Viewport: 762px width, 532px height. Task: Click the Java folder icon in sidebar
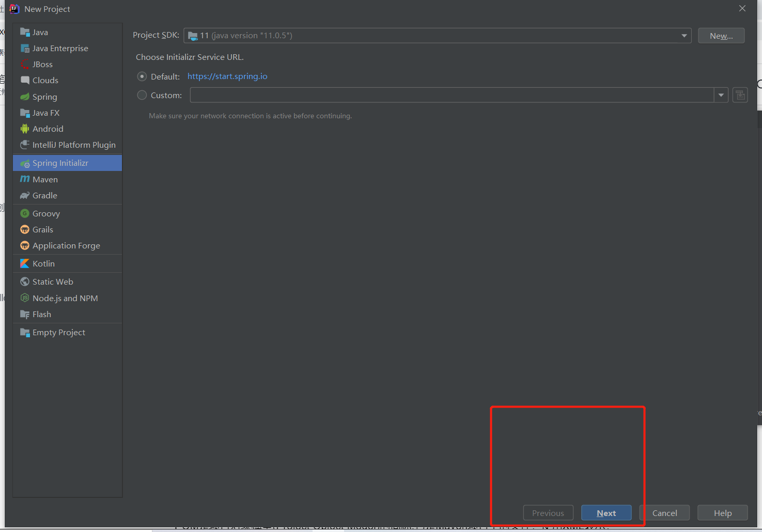25,32
